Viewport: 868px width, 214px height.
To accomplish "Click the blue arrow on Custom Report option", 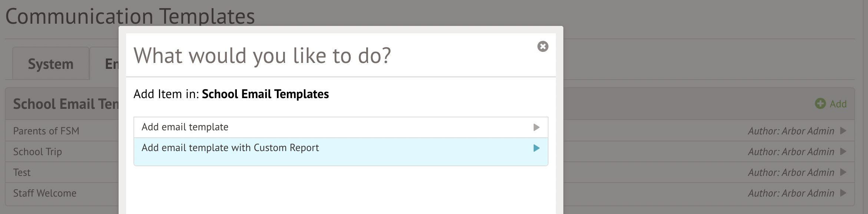I will 536,148.
